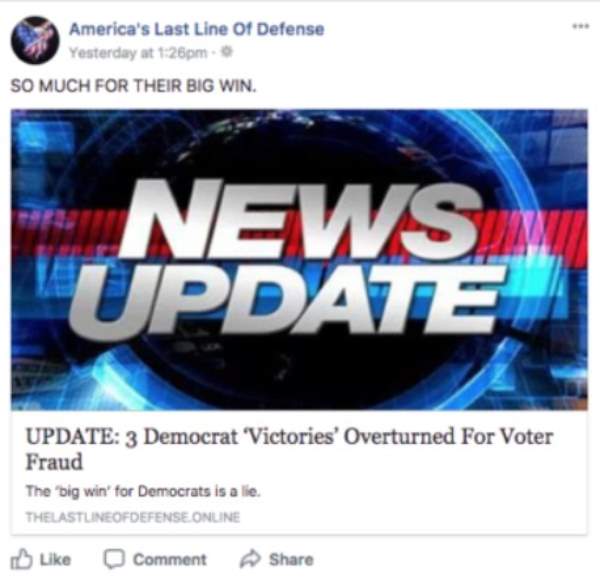Click the SO MUCH FOR THEIR BIG WIN text
Viewport: 600px width, 579px height.
[x=133, y=86]
